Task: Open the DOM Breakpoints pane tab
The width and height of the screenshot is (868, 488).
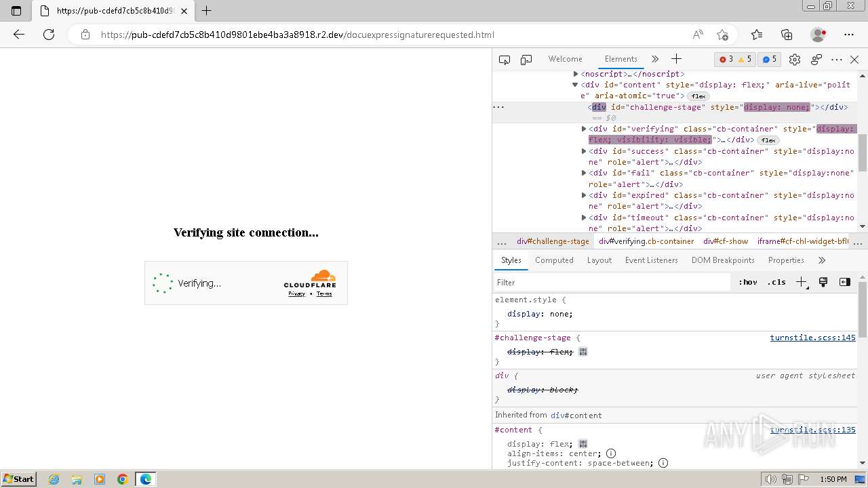Action: (723, 260)
